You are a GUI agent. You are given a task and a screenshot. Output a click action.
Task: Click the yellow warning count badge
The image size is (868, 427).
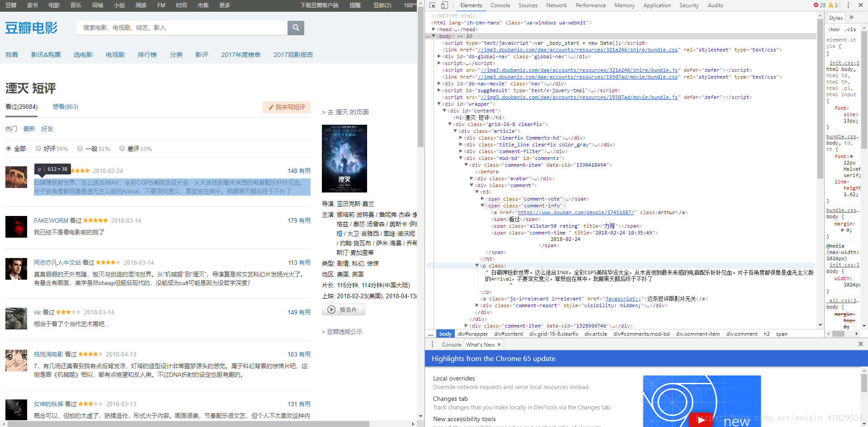(833, 5)
